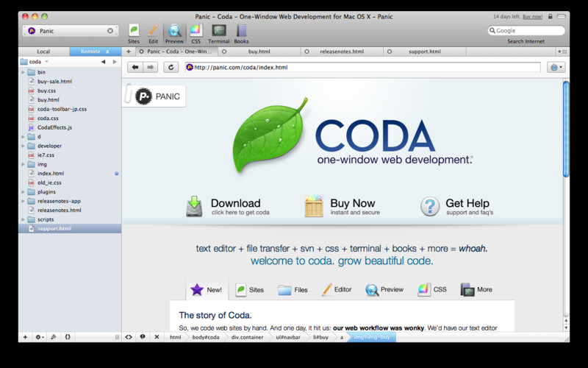Select li#buy in the path bar
Image resolution: width=588 pixels, height=368 pixels.
[320, 337]
